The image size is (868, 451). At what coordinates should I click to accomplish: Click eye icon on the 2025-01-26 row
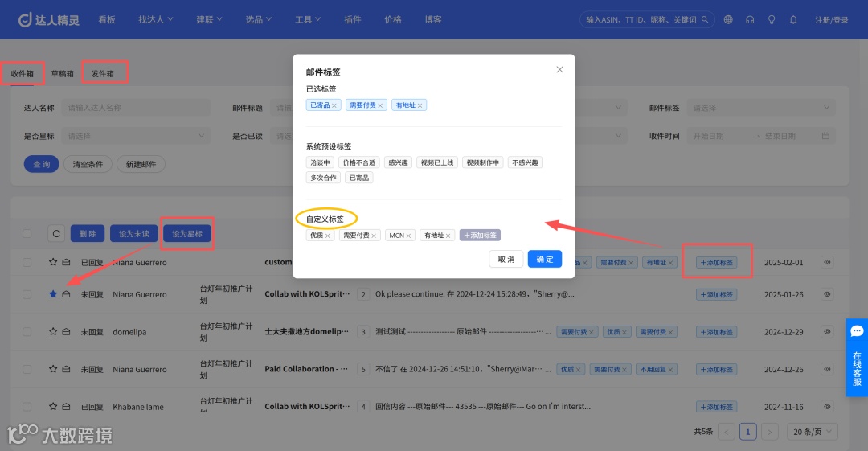tap(827, 294)
